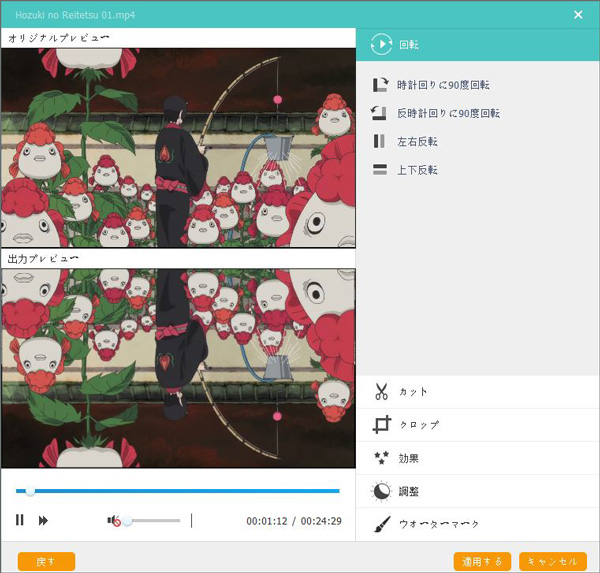This screenshot has height=573, width=600.
Task: Toggle the muted speaker icon
Action: tap(114, 520)
